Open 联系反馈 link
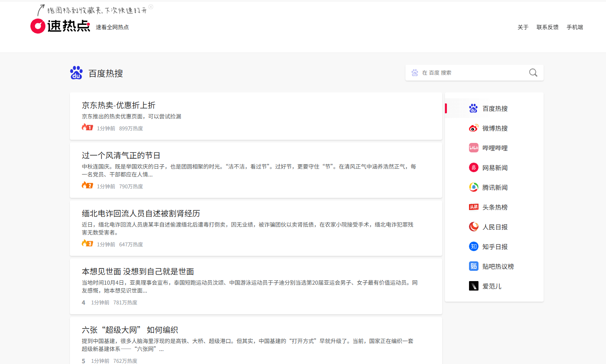 click(x=547, y=27)
